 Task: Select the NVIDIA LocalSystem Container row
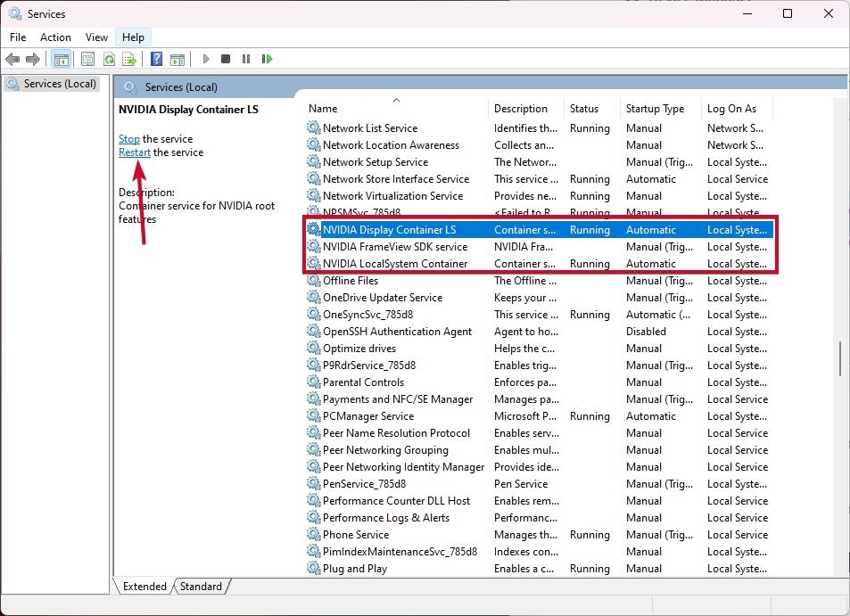point(540,263)
